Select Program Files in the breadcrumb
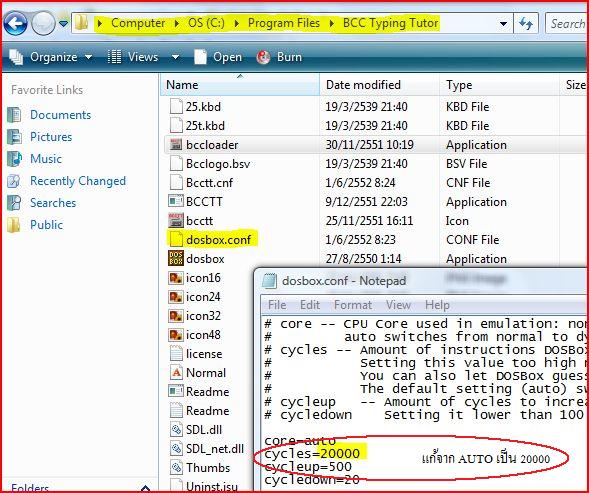Screen dimensions: 589x493 (284, 23)
